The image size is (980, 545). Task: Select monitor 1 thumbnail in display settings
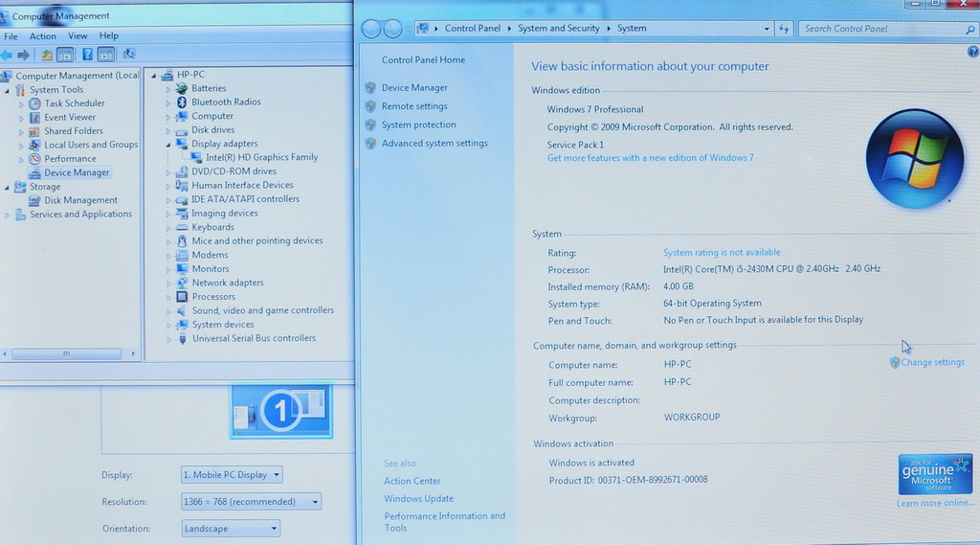(280, 411)
